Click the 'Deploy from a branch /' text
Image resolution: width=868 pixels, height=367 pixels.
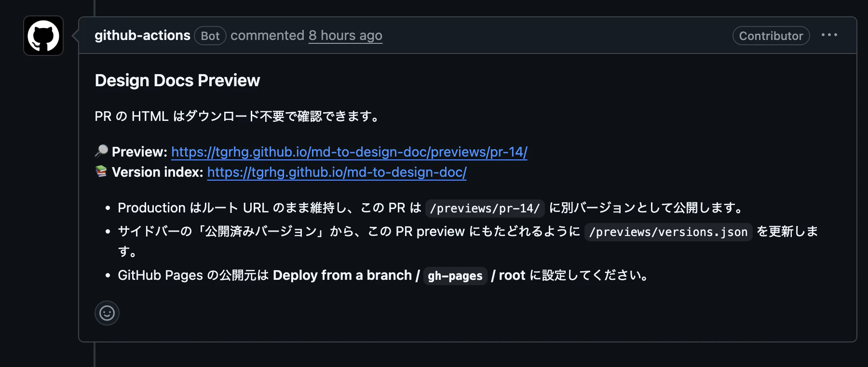(x=346, y=275)
